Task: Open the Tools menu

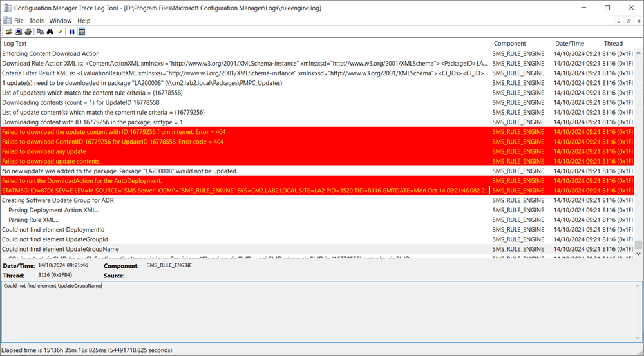Action: 36,21
